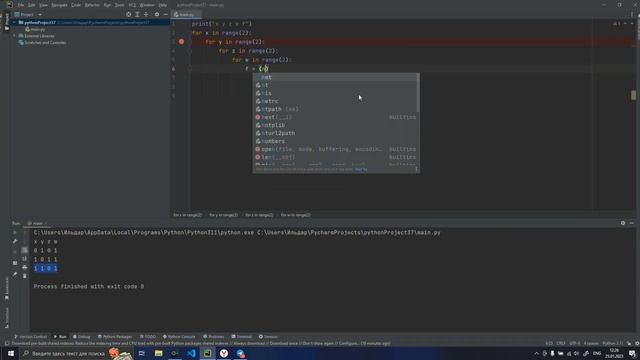
Task: Click the wrench run configuration icon
Action: [15, 242]
